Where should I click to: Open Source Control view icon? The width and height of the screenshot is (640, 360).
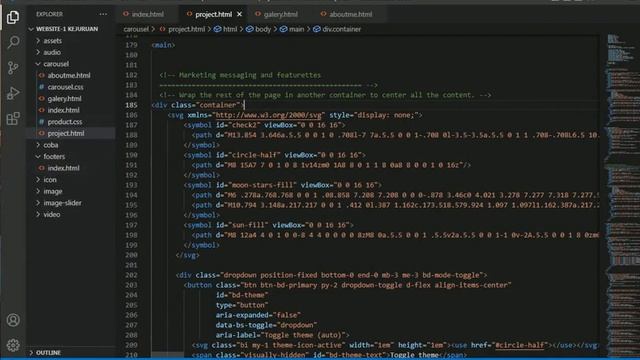tap(13, 67)
